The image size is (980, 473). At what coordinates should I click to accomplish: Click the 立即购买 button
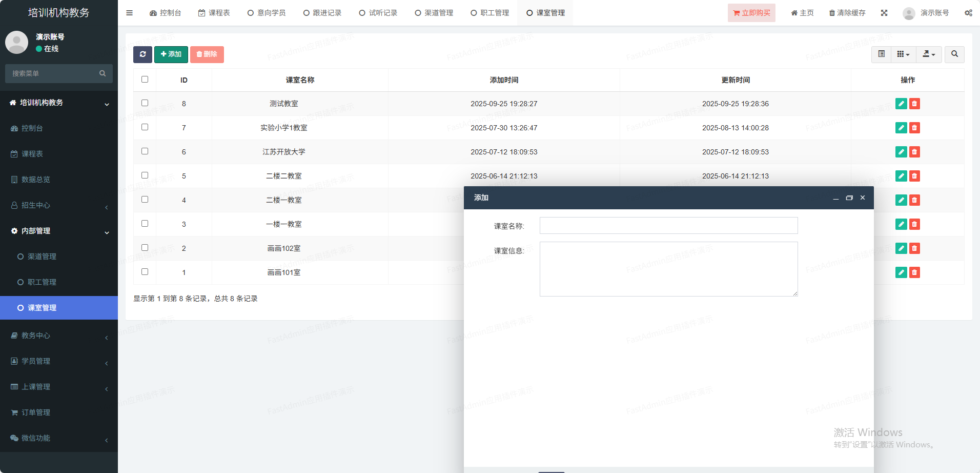tap(751, 13)
